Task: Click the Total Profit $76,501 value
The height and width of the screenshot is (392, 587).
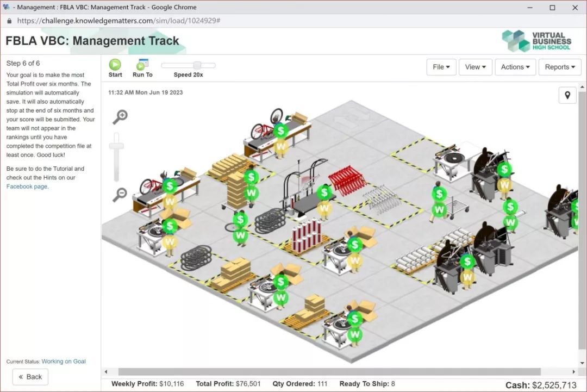Action: pyautogui.click(x=248, y=384)
